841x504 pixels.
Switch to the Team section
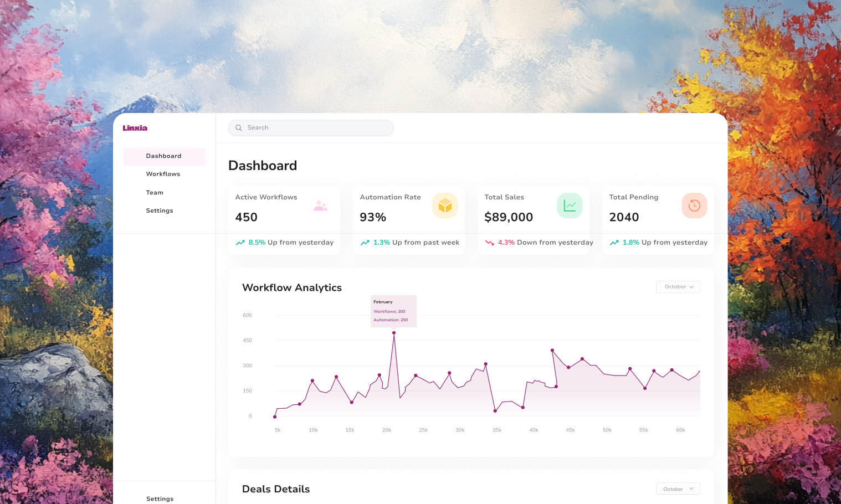(155, 192)
